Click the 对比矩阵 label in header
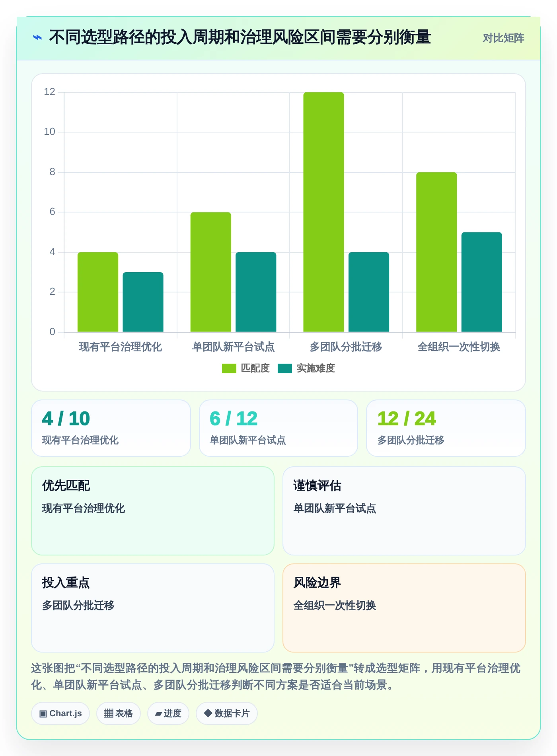This screenshot has width=557, height=756. [x=503, y=38]
